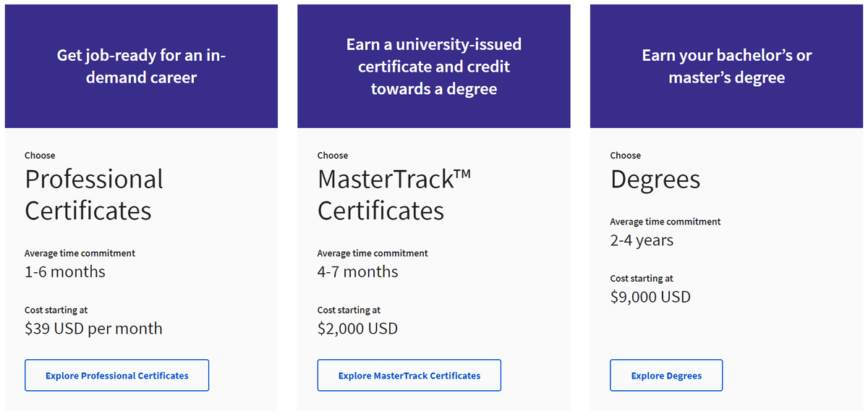Image resolution: width=868 pixels, height=417 pixels.
Task: Select the Professional Certificates heading
Action: click(x=94, y=195)
